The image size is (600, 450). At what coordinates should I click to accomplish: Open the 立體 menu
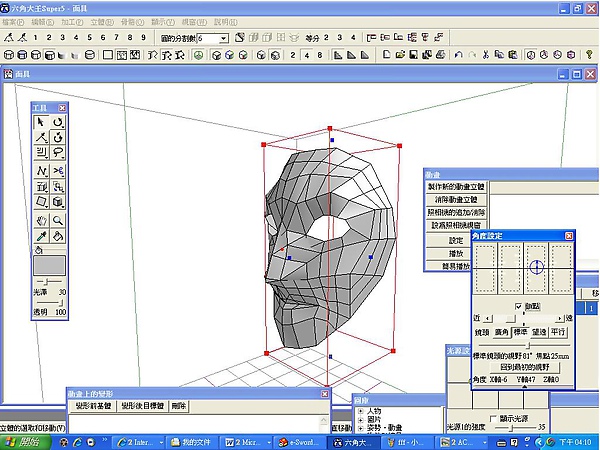(x=102, y=22)
